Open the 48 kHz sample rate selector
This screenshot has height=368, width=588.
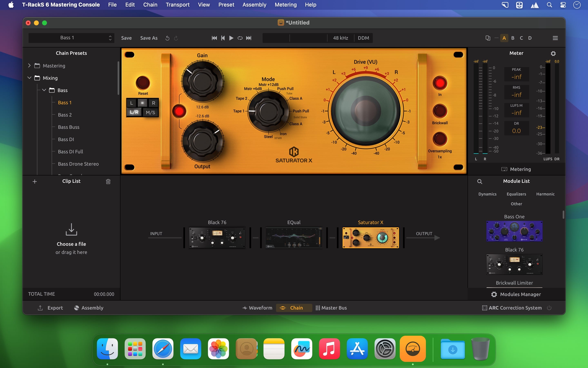point(340,38)
